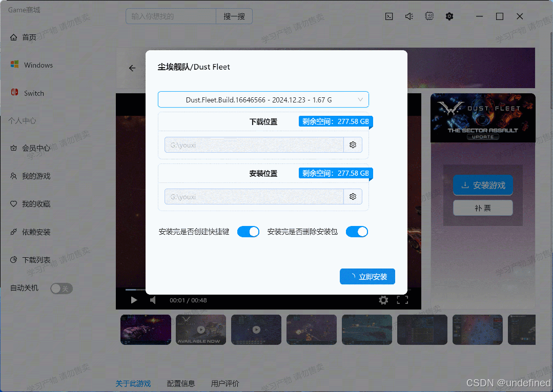The image size is (553, 392).
Task: Change download location via 下载位置 gear icon
Action: (x=353, y=145)
